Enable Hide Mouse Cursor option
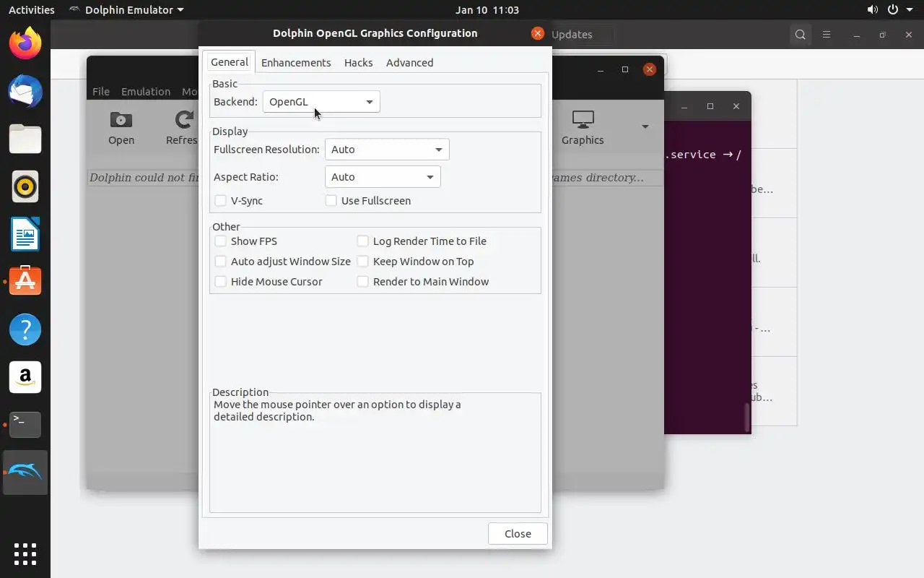 pos(221,282)
